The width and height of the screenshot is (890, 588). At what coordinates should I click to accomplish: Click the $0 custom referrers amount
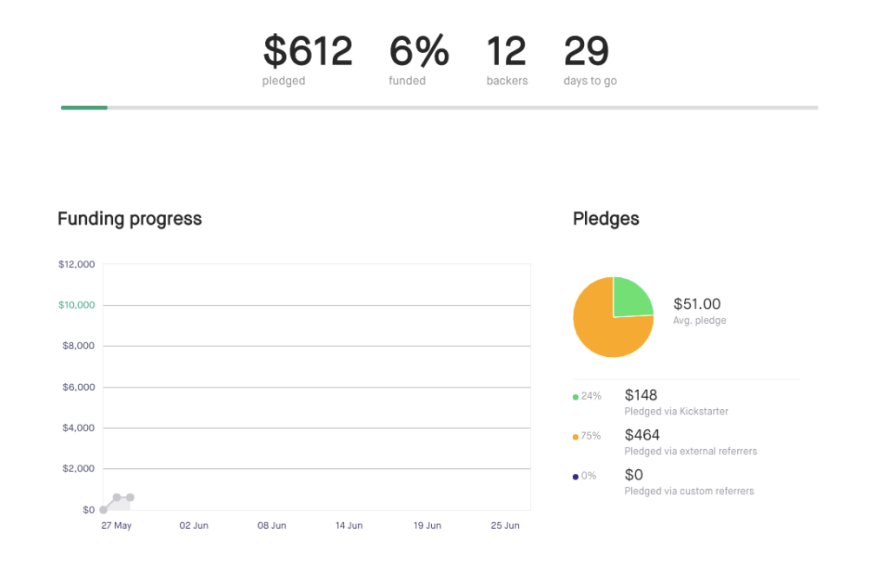tap(634, 474)
